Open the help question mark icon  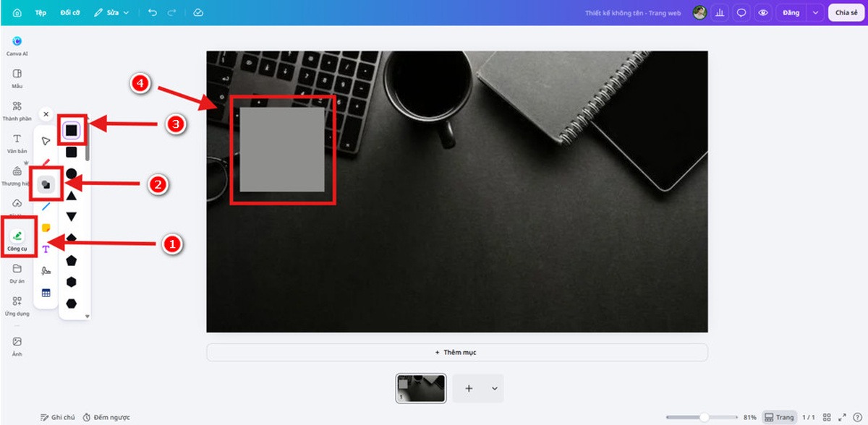[x=857, y=417]
